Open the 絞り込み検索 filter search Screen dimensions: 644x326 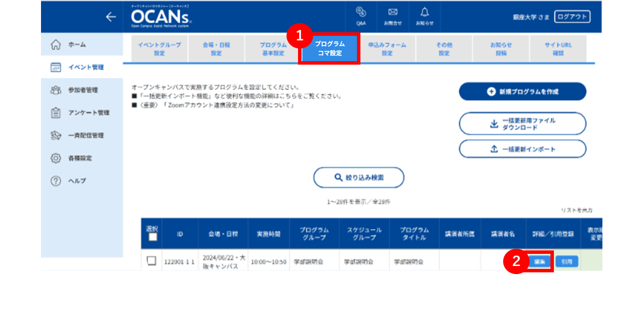(359, 178)
